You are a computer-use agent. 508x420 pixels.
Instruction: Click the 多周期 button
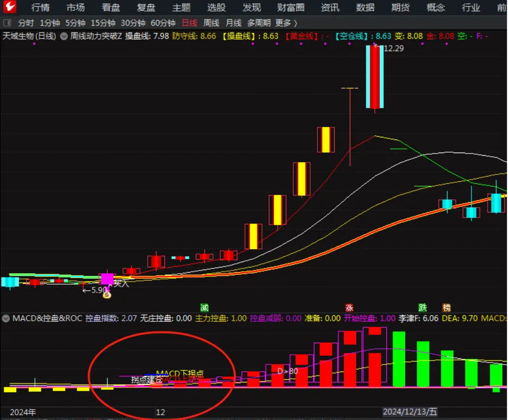pos(259,23)
